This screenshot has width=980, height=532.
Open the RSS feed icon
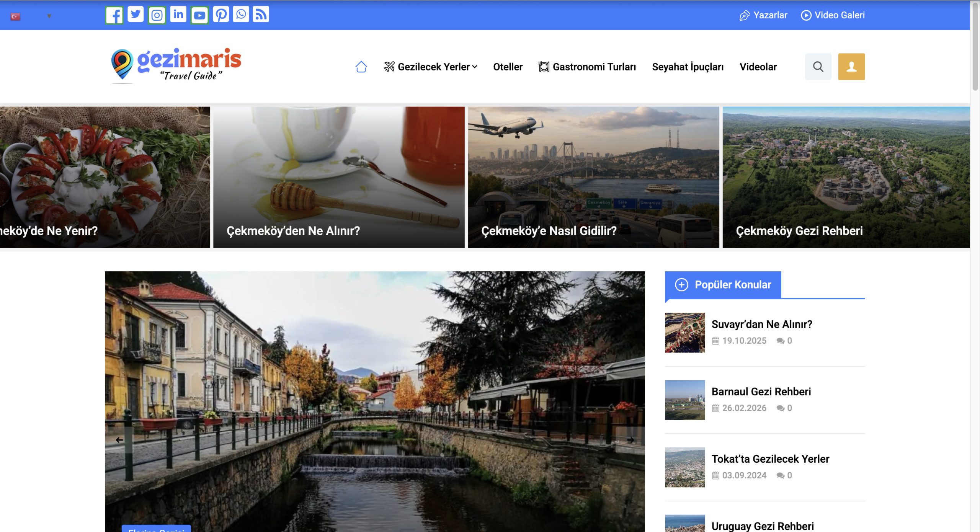(261, 15)
